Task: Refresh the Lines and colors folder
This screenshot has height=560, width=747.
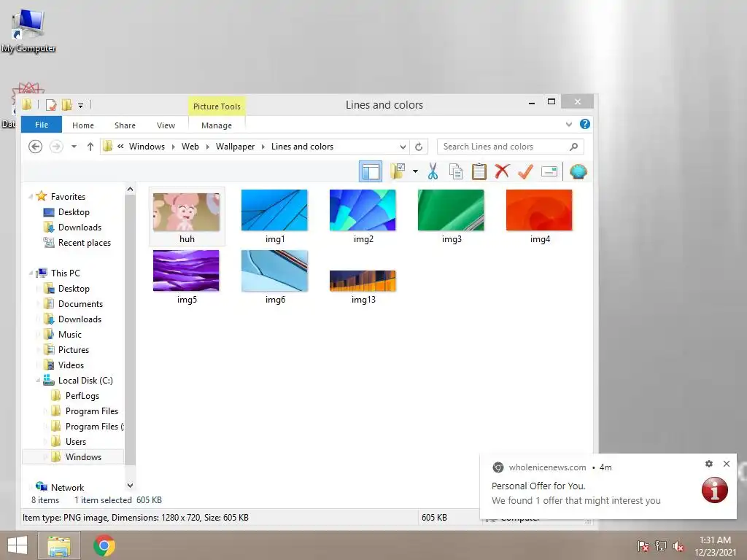Action: pyautogui.click(x=419, y=147)
